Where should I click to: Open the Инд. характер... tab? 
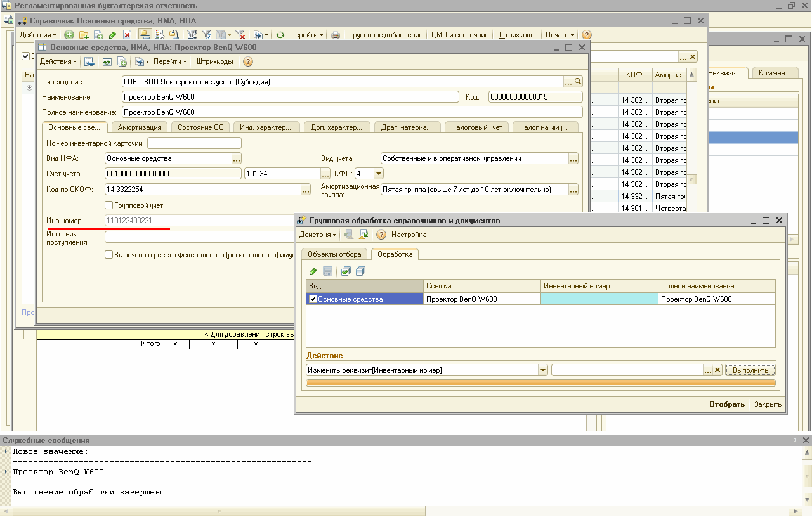pos(266,127)
